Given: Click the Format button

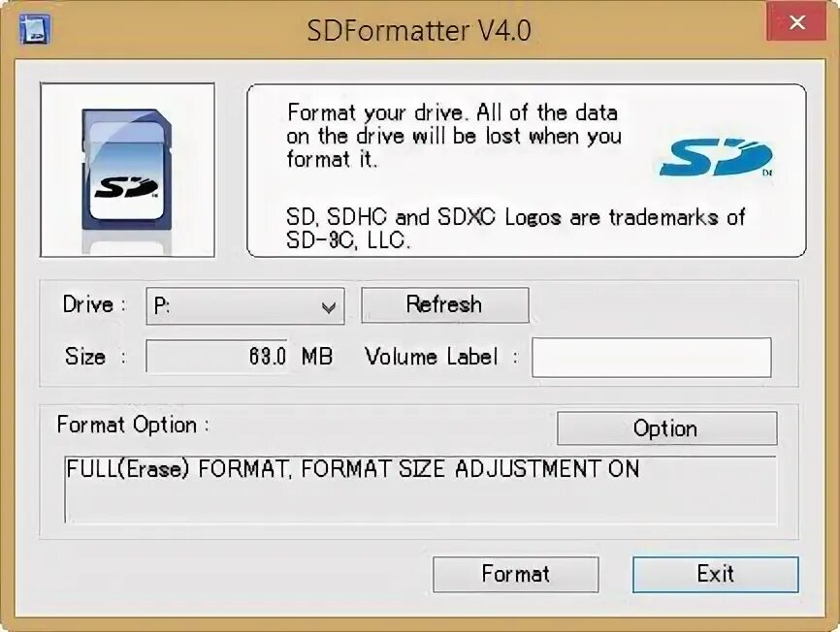Looking at the screenshot, I should pos(515,574).
